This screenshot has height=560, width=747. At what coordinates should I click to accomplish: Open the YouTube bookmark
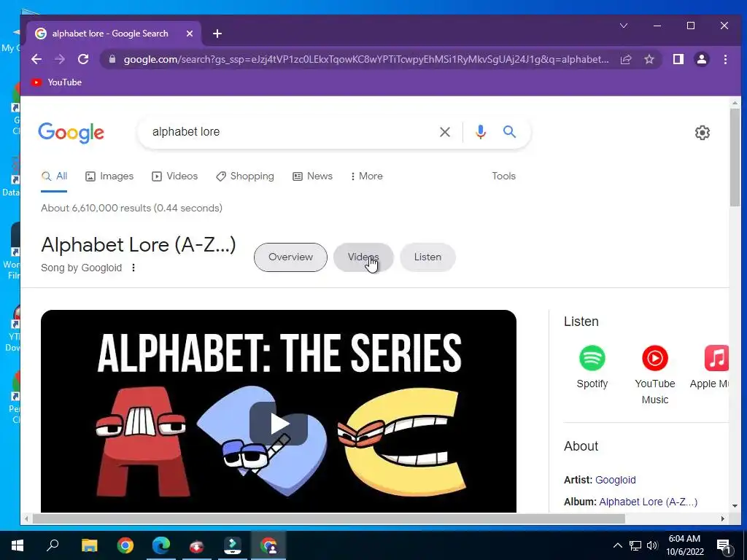point(56,82)
